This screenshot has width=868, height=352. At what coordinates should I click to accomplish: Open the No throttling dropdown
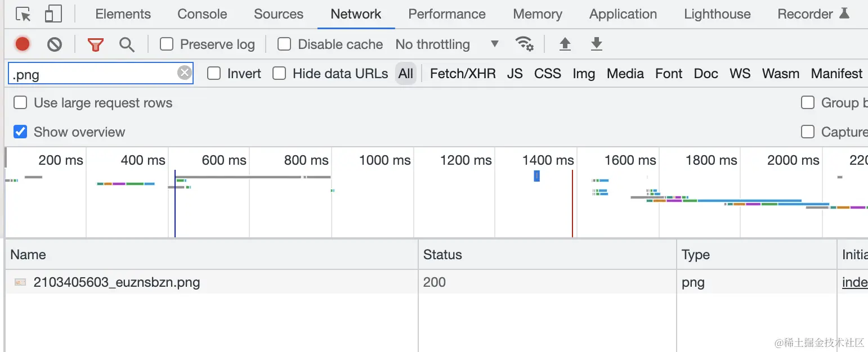[x=447, y=44]
